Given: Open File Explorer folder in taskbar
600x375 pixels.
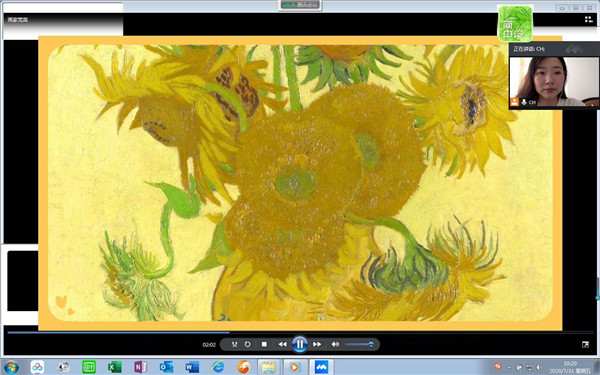Looking at the screenshot, I should click(x=269, y=367).
